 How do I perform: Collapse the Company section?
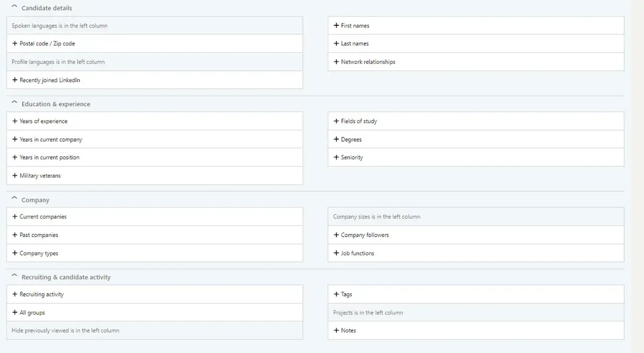15,198
